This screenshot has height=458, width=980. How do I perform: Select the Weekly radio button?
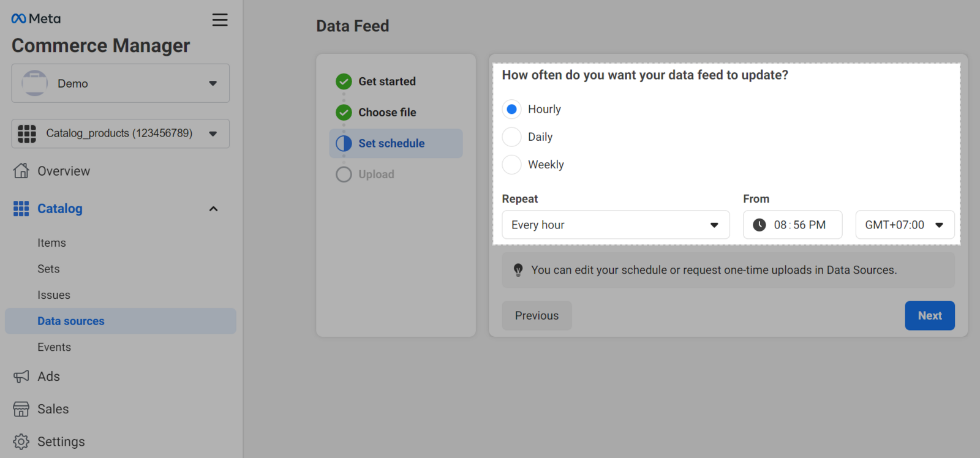click(512, 164)
